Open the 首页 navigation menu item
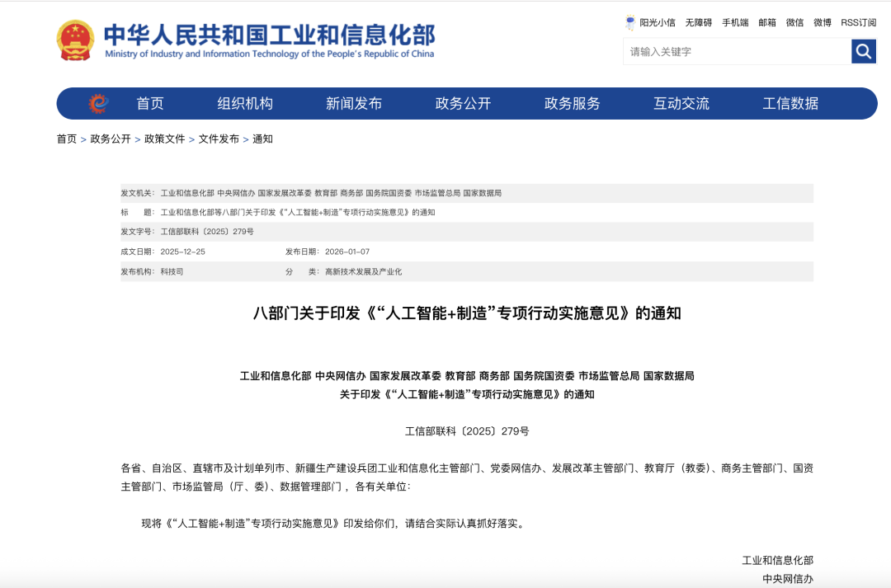This screenshot has width=891, height=588. click(x=150, y=103)
